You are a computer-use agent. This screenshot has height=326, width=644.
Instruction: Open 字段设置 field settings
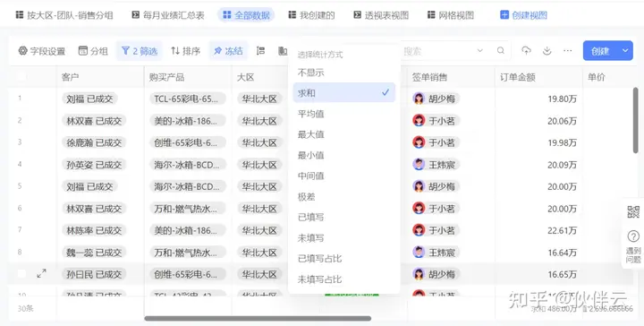pyautogui.click(x=42, y=51)
